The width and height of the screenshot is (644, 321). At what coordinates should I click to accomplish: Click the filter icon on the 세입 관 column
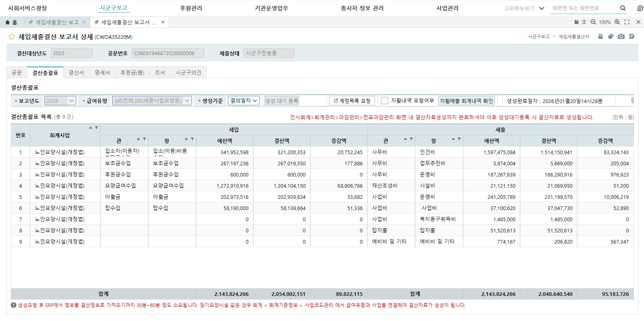[x=144, y=139]
